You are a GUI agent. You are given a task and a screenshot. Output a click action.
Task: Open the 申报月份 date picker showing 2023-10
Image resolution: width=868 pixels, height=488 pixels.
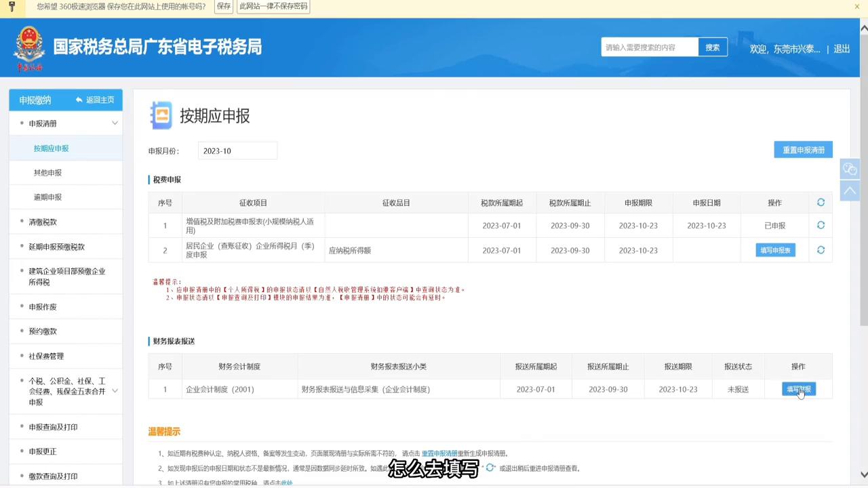coord(237,150)
